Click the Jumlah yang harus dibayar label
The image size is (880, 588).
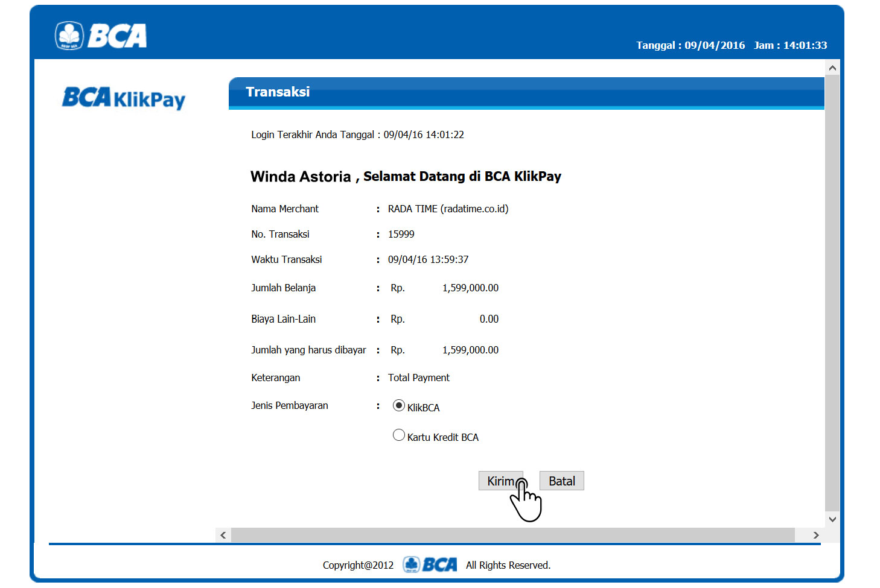[308, 350]
